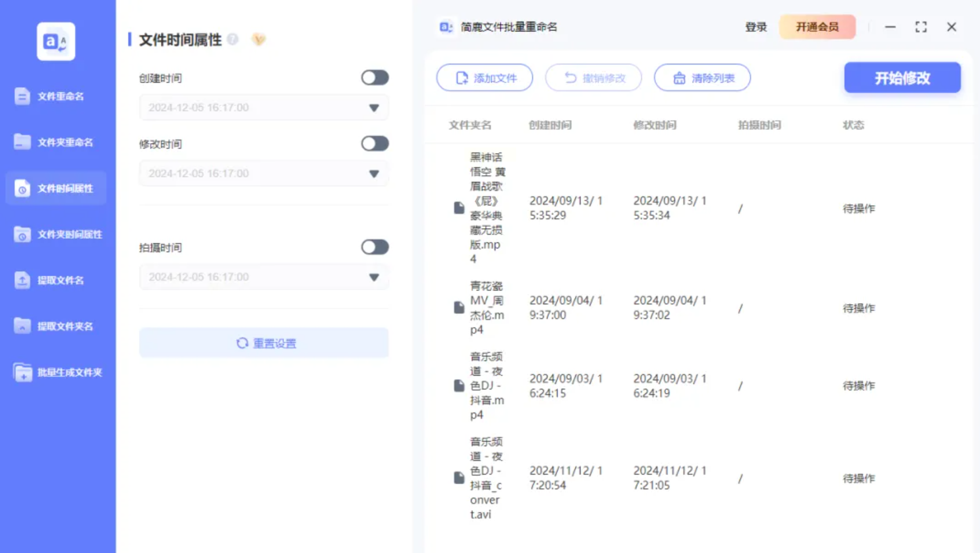Viewport: 980px width, 553px height.
Task: Click the 批量生成文件夹 sidebar icon
Action: (22, 372)
